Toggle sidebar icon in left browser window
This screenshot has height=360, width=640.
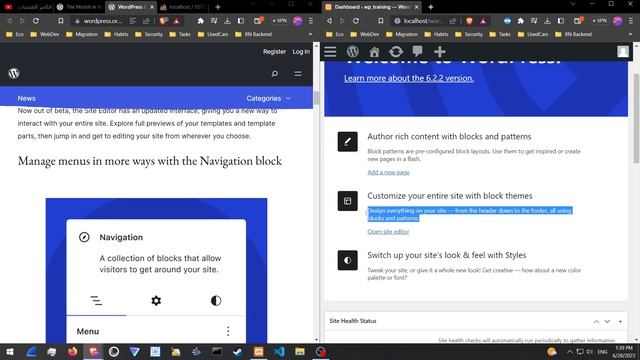coord(241,20)
